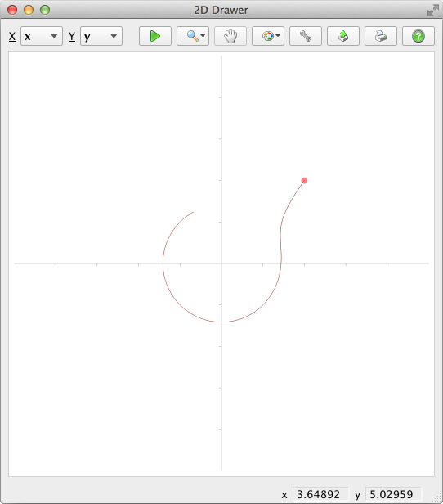
Task: Click the green maximize window button
Action: point(45,10)
